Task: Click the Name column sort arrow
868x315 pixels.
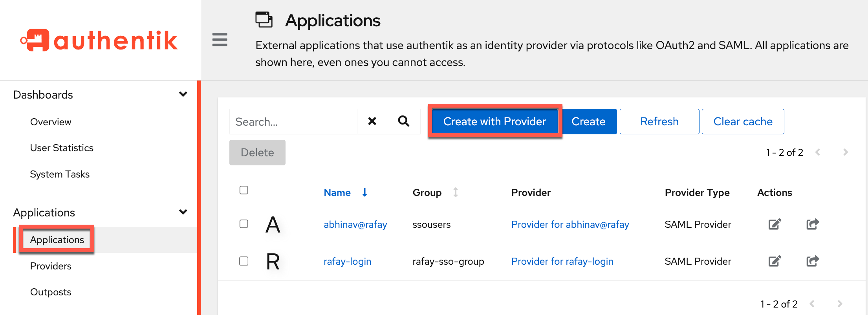Action: click(x=364, y=192)
